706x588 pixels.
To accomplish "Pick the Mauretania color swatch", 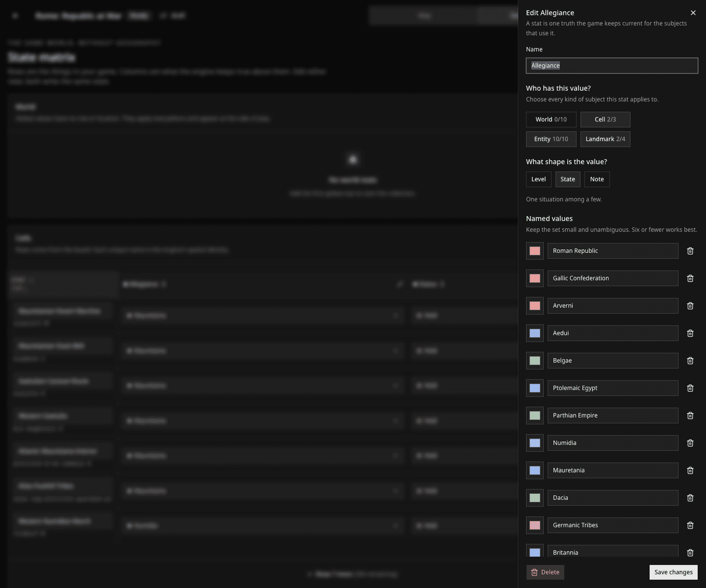I will 535,470.
